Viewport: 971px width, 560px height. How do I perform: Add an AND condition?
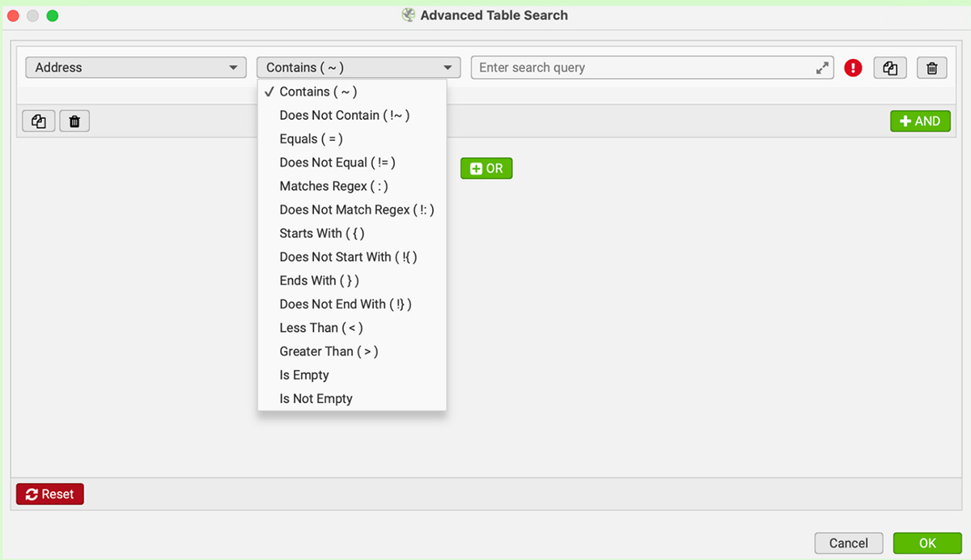(x=920, y=121)
